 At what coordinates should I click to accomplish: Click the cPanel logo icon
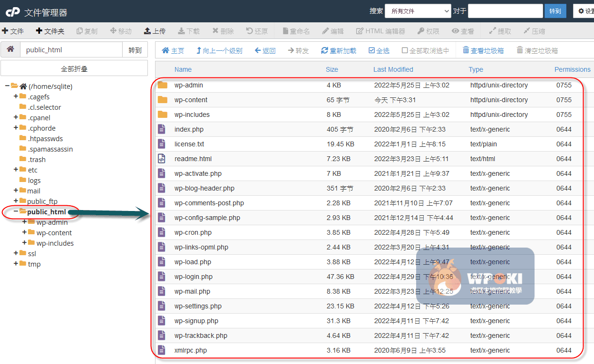13,12
